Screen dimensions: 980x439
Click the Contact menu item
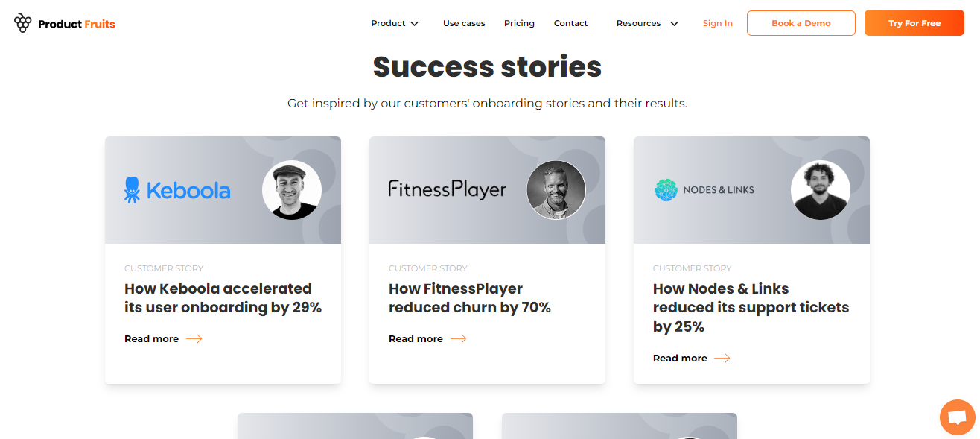coord(570,23)
